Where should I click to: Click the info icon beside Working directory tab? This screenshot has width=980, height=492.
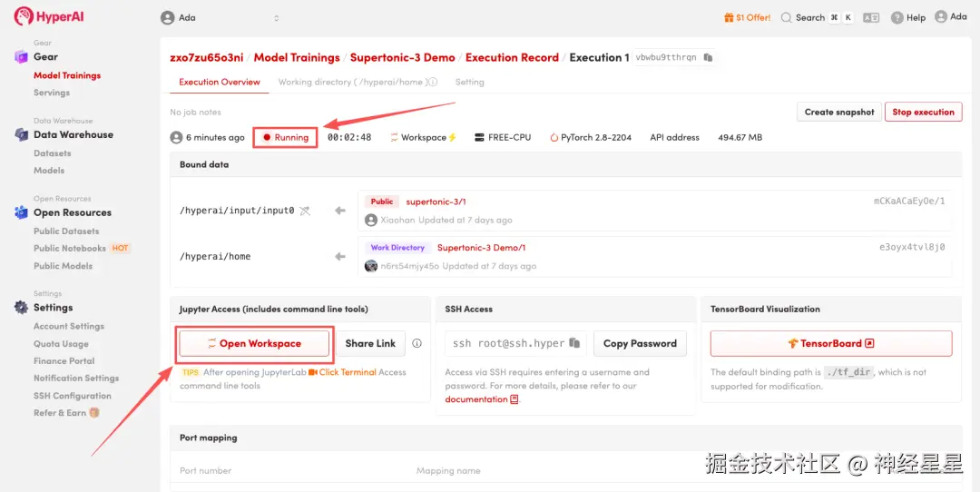pos(433,82)
